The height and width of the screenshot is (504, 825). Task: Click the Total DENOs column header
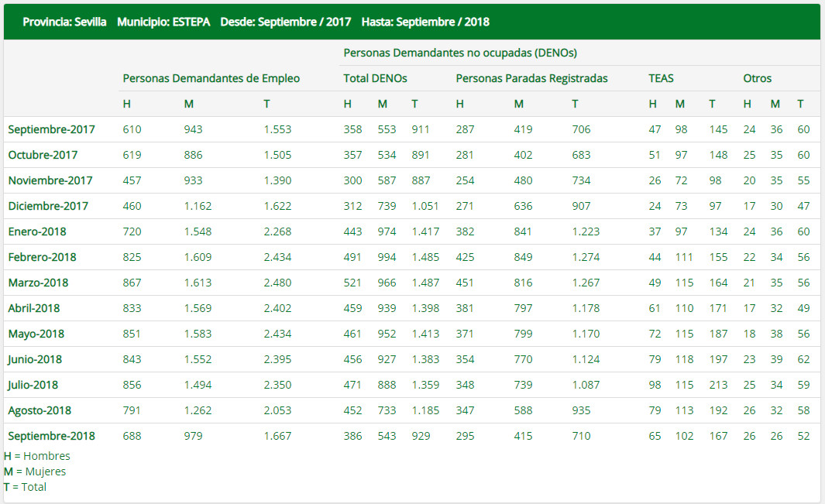click(x=375, y=78)
